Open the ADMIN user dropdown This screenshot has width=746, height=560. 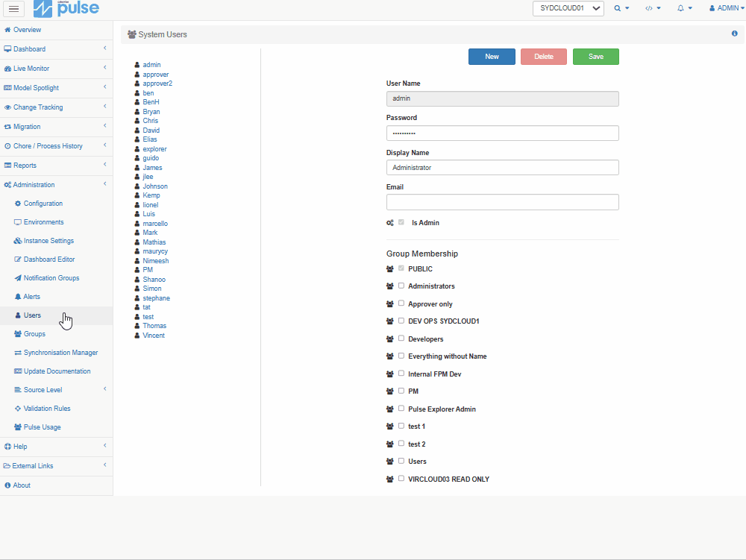point(727,8)
